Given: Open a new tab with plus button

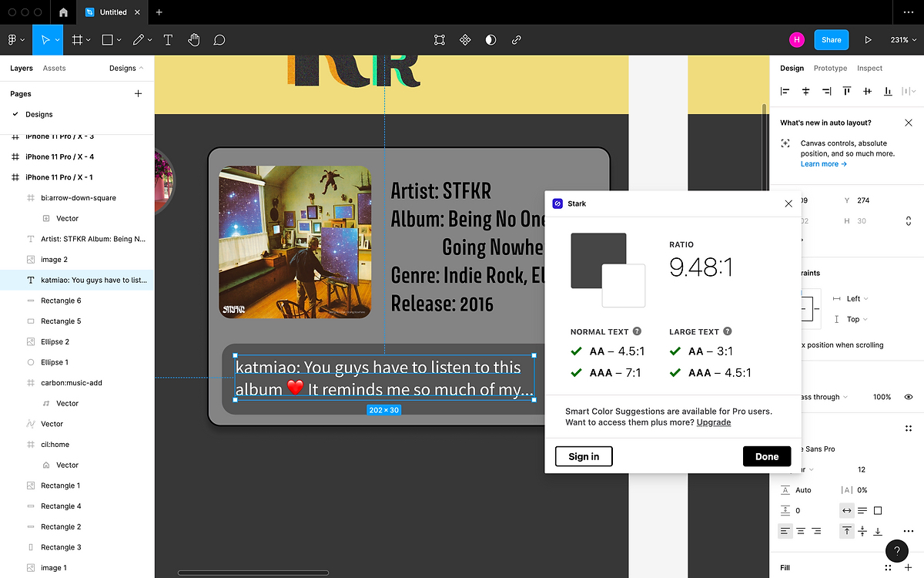Looking at the screenshot, I should (x=159, y=12).
